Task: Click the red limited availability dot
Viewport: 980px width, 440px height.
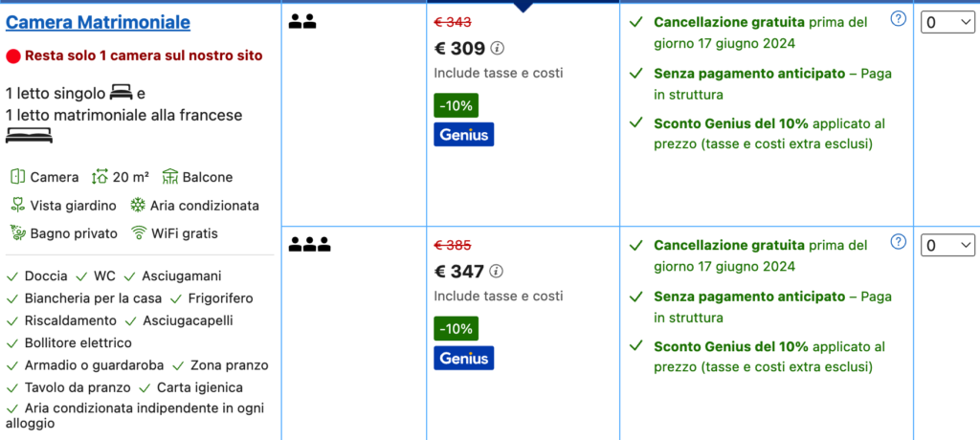Action: pyautogui.click(x=13, y=56)
